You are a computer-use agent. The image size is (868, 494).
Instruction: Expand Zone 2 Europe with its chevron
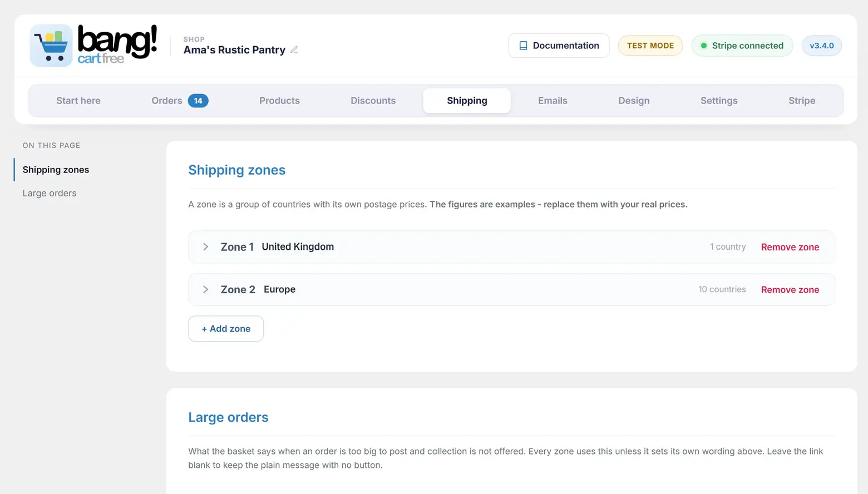pos(205,289)
